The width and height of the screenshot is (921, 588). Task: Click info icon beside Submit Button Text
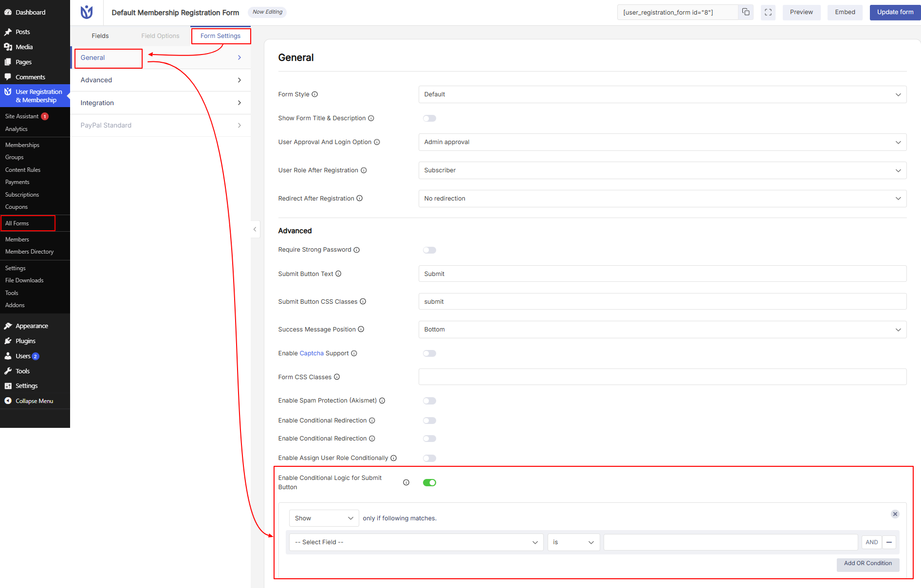tap(338, 274)
